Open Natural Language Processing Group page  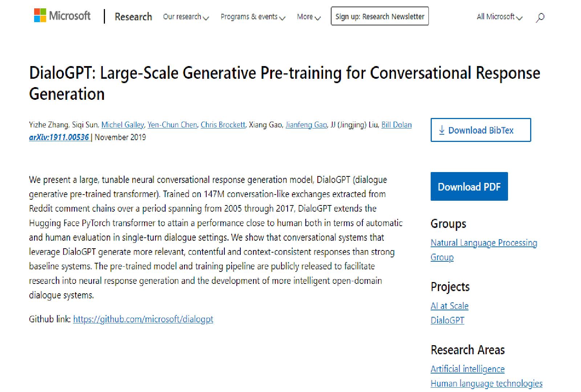coord(484,243)
